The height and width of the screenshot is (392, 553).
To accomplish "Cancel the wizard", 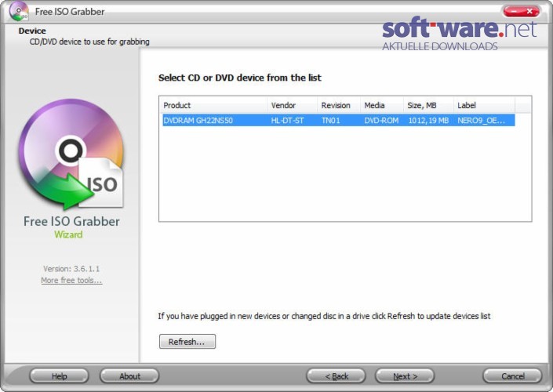I will 512,376.
